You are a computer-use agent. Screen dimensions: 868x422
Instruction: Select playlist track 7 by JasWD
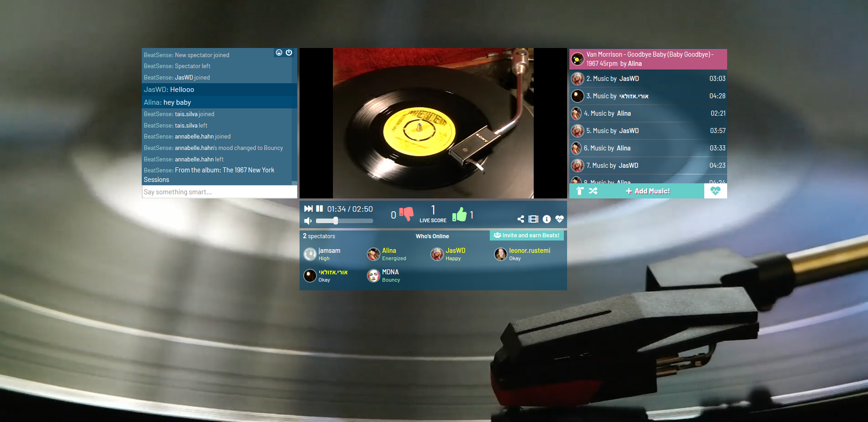coord(648,166)
